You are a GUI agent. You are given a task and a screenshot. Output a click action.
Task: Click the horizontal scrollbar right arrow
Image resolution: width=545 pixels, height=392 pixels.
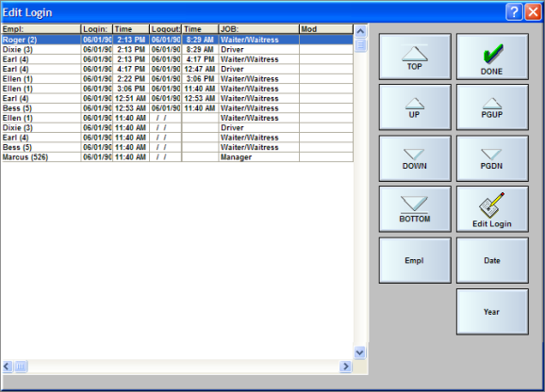click(x=345, y=367)
